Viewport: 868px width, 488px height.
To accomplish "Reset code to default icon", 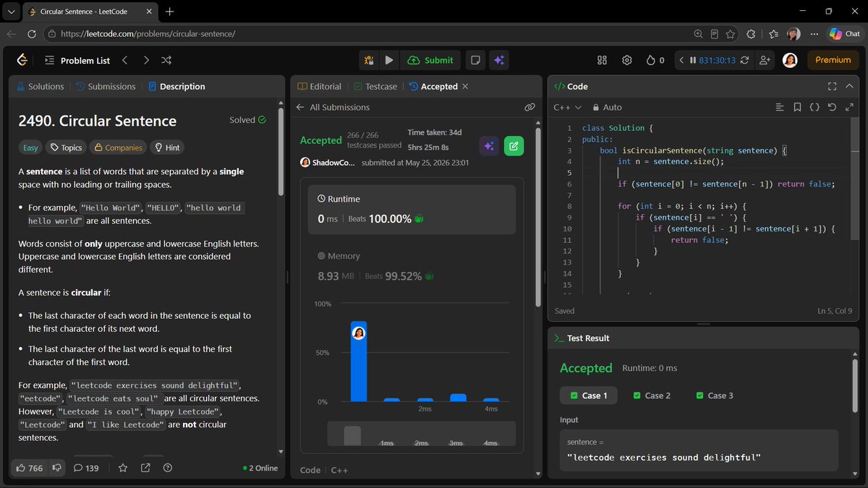I will (x=832, y=107).
